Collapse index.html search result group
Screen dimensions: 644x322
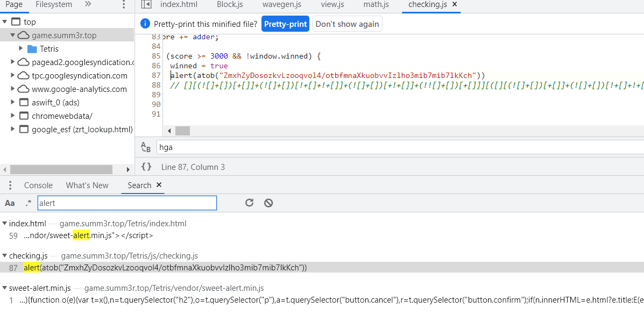tap(4, 224)
